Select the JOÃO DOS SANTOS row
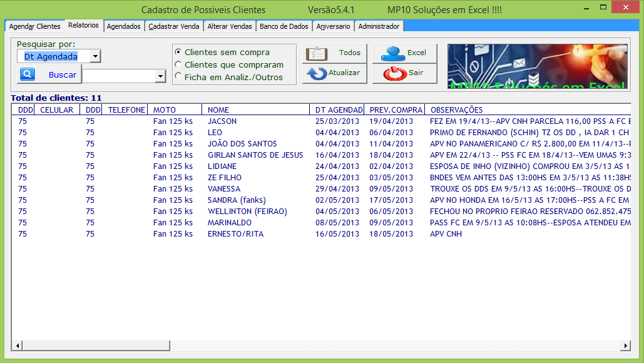This screenshot has height=363, width=644. pyautogui.click(x=321, y=144)
